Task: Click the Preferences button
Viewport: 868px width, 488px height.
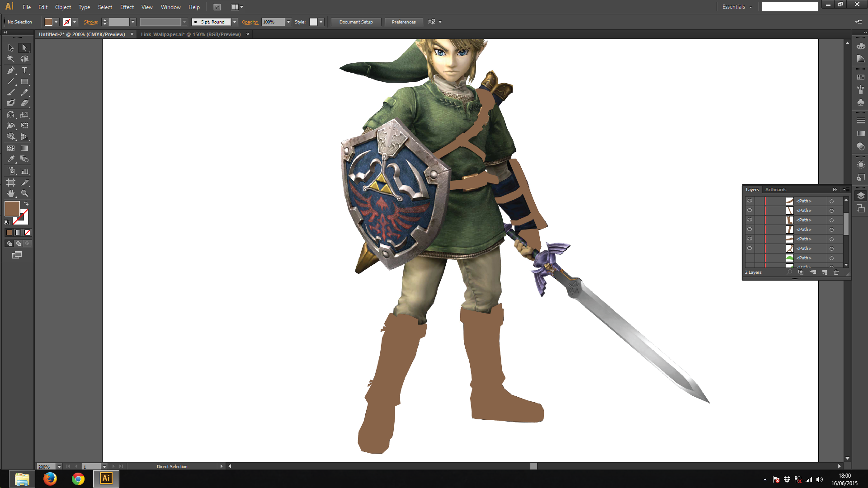Action: point(404,22)
